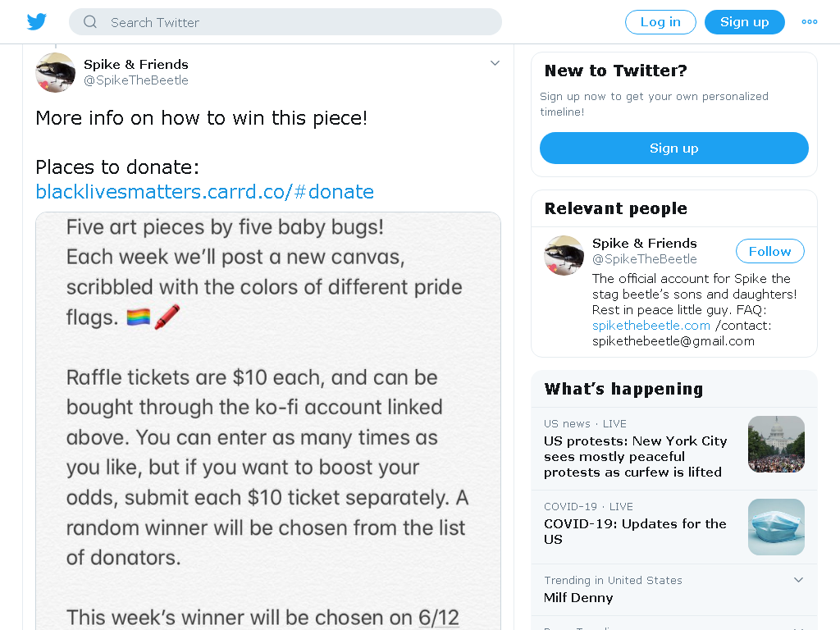Viewport: 840px width, 630px height.
Task: Open the Spike & Friends avatar under Relevant people
Action: (564, 256)
